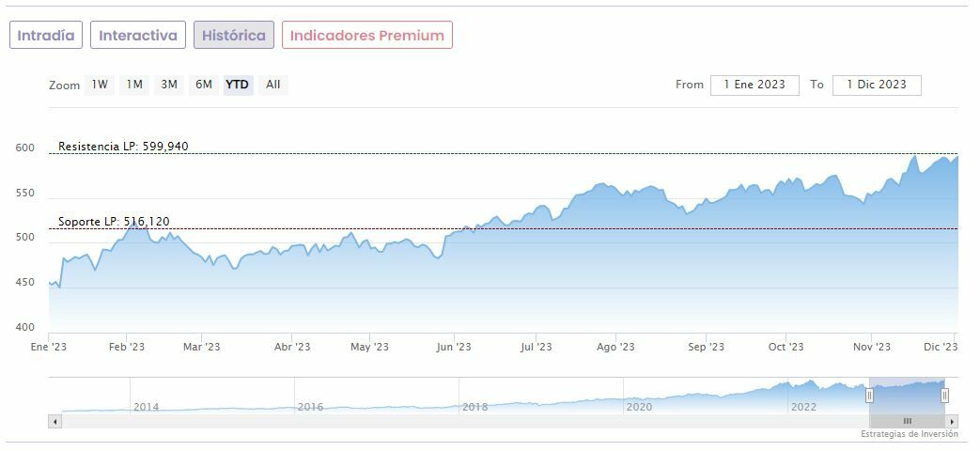The height and width of the screenshot is (451, 980).
Task: Open Indicadores Premium
Action: 366,36
